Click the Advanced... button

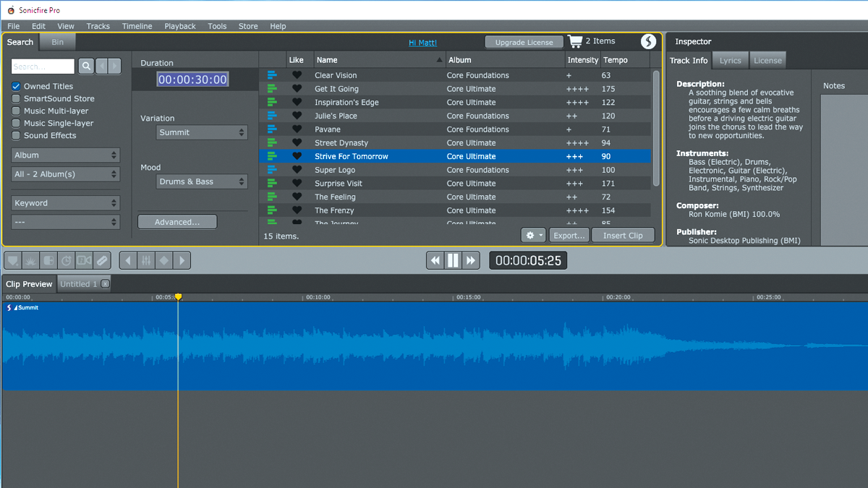pyautogui.click(x=177, y=222)
